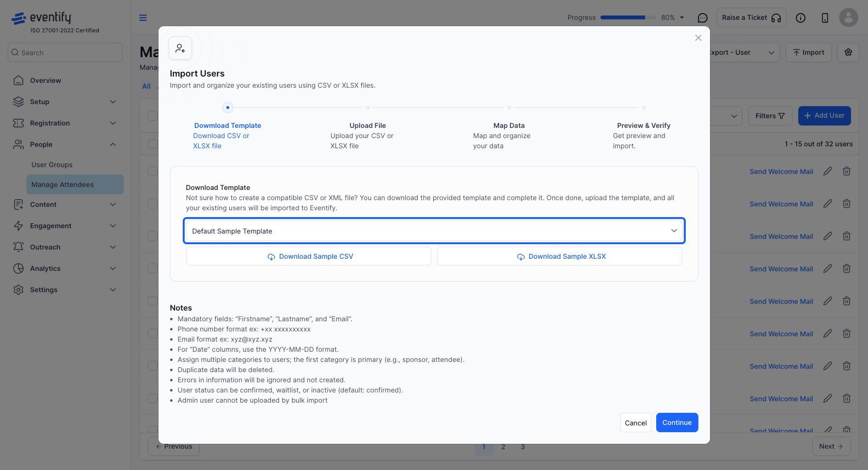The width and height of the screenshot is (868, 470).
Task: Click the People icon in sidebar
Action: 18,144
